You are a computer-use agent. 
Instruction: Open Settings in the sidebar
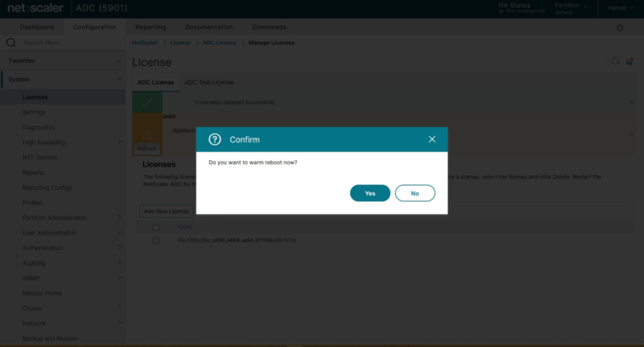pyautogui.click(x=34, y=112)
